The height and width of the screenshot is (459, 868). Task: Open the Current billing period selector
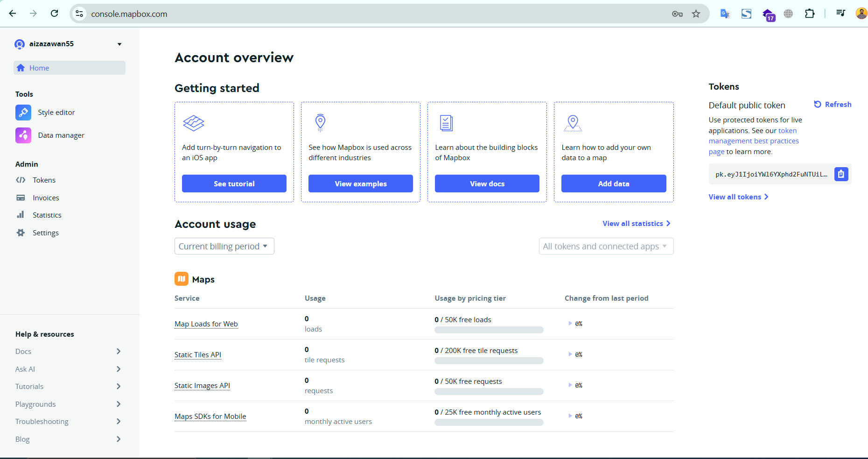point(224,246)
